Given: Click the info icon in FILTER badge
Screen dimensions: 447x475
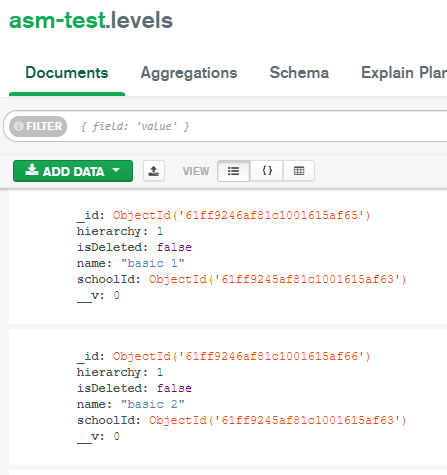Looking at the screenshot, I should pyautogui.click(x=19, y=126).
